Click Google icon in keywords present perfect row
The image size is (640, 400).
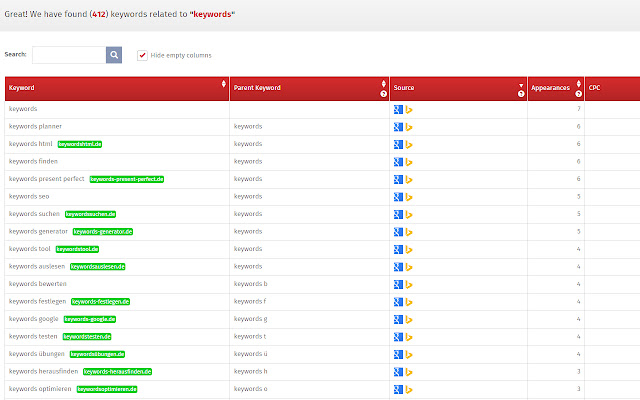coord(398,180)
